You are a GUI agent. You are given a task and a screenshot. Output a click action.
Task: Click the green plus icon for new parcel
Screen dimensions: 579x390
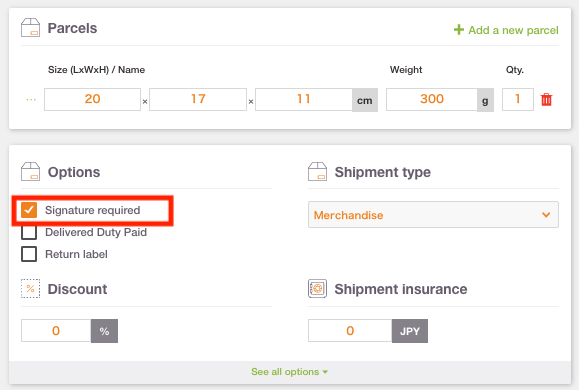coord(459,30)
